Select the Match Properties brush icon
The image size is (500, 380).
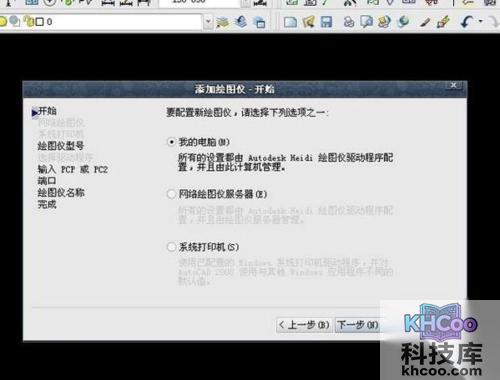(443, 22)
